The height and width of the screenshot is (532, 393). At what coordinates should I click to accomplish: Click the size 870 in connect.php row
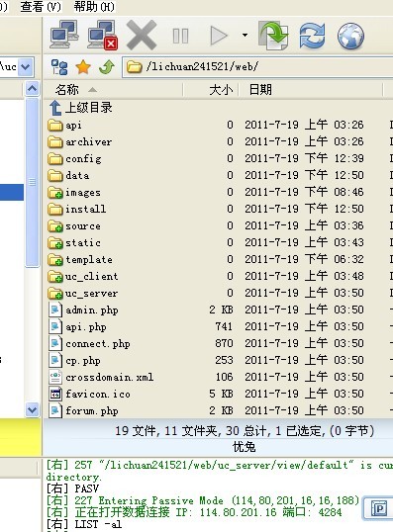coord(224,344)
